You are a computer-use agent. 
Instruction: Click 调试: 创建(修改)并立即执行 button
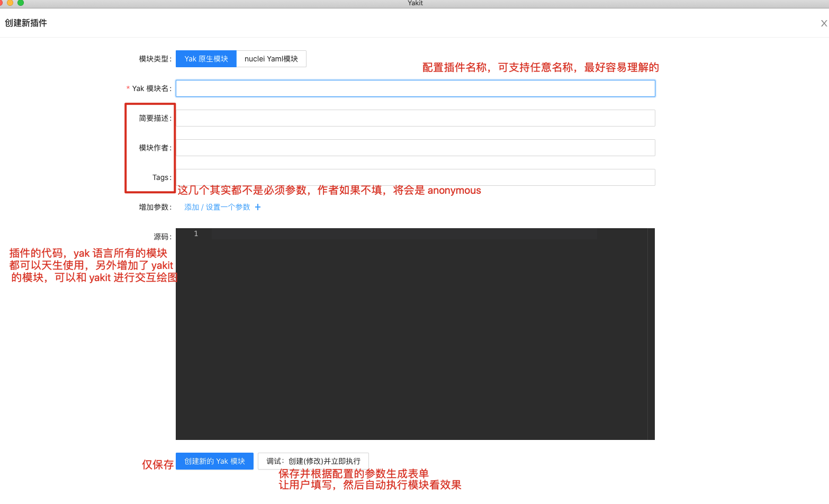(x=313, y=461)
